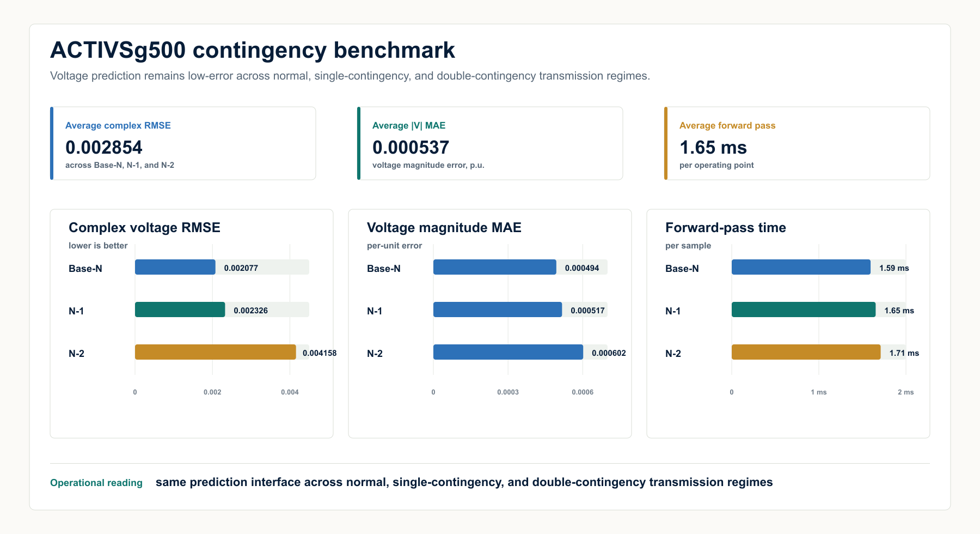Click the 0.002 axis tick in RMSE chart
980x534 pixels.
(x=212, y=392)
